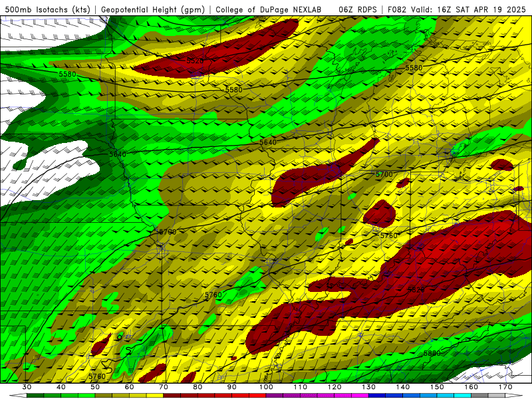Click the 140 knots legend label
Image resolution: width=532 pixels, height=399 pixels.
pos(403,387)
